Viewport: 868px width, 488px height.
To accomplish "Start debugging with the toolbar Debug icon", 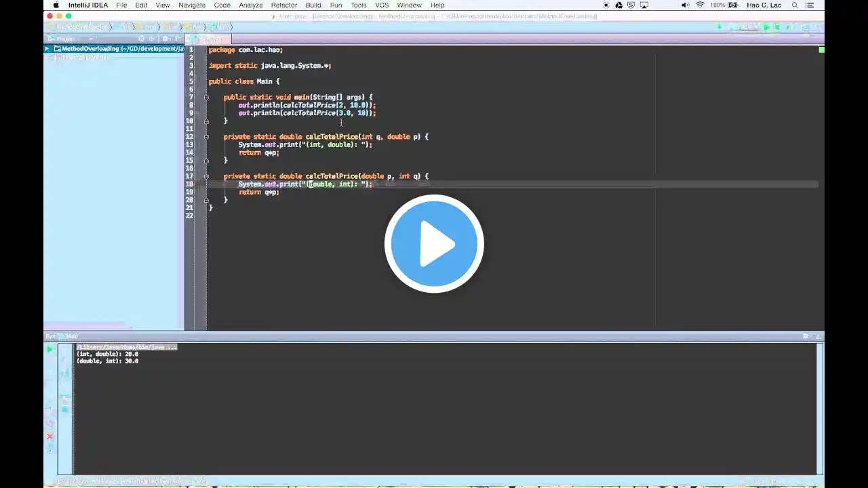I will [777, 27].
